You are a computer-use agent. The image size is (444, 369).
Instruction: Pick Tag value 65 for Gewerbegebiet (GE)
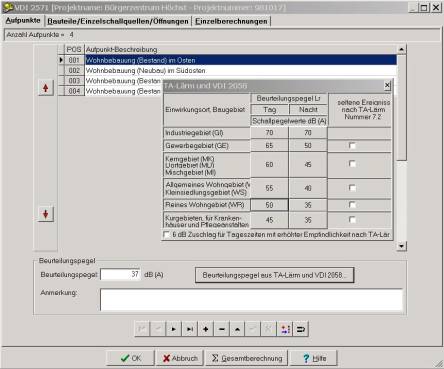[269, 146]
